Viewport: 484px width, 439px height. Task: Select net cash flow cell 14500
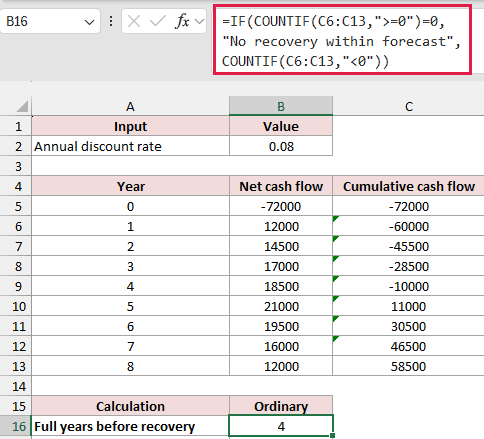coord(281,246)
